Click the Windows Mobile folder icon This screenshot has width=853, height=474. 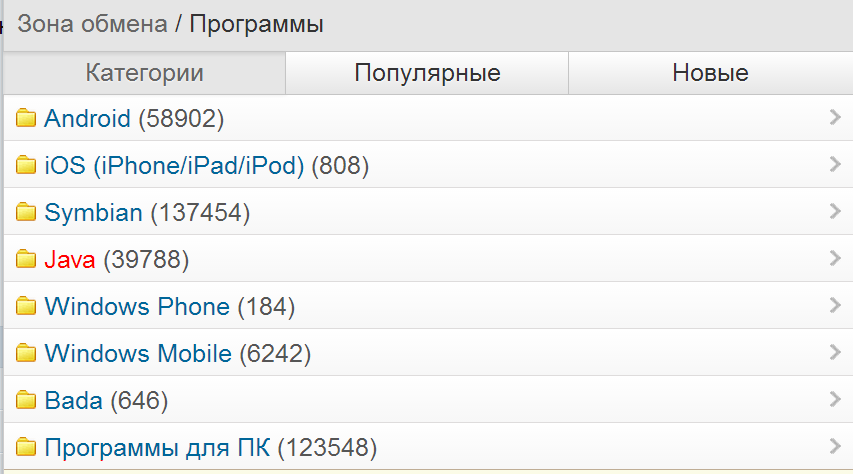tap(26, 354)
